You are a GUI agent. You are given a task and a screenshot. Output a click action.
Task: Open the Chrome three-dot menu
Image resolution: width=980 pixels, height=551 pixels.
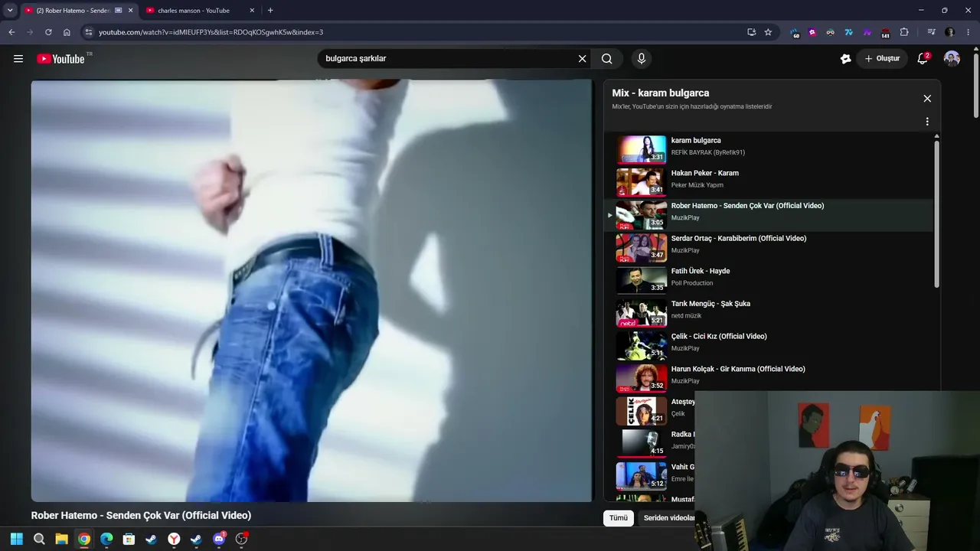tap(969, 32)
